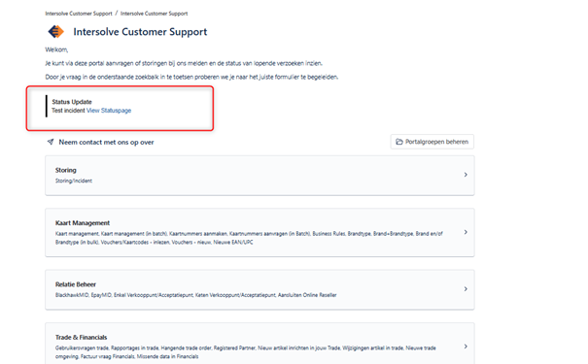Click the Kaart management description line
The height and width of the screenshot is (364, 588).
click(249, 238)
